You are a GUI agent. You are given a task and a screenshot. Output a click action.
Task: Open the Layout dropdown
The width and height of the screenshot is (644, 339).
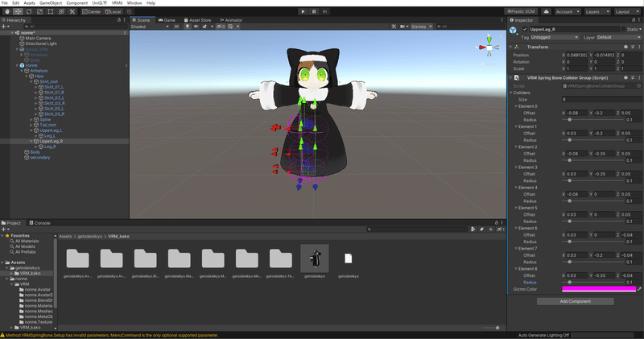point(627,11)
